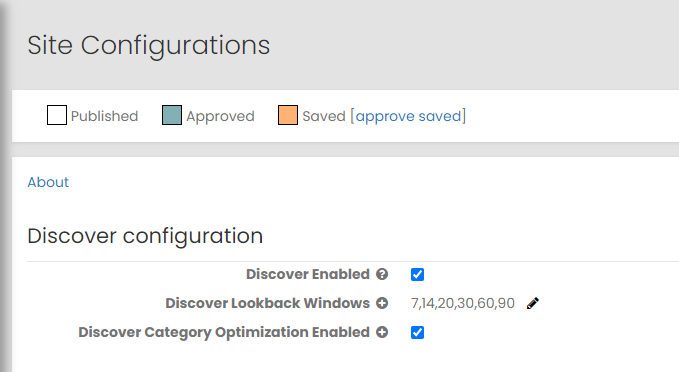
Task: Click the Discover Enabled label
Action: tap(308, 274)
